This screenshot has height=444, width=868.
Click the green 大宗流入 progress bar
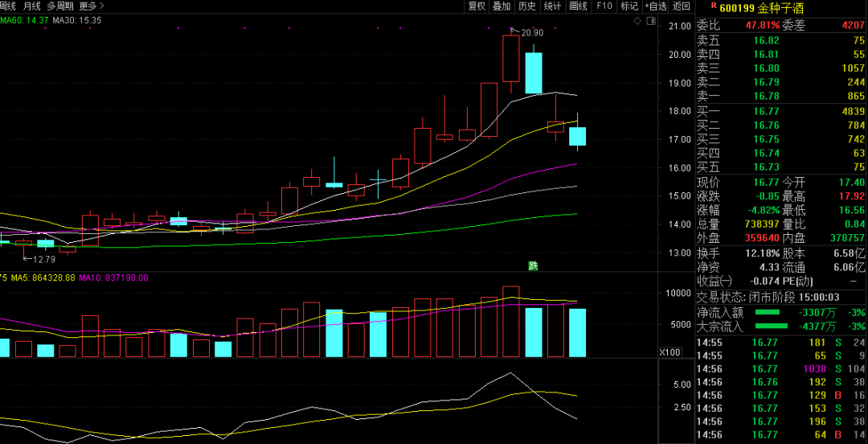772,326
